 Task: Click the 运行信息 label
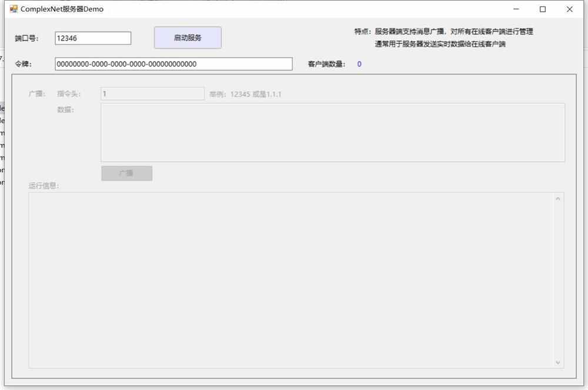(x=44, y=186)
